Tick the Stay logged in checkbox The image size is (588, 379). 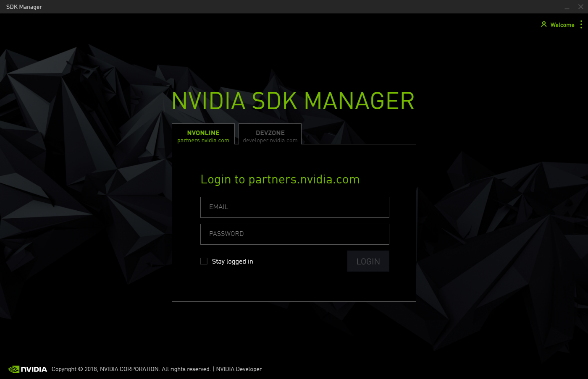pos(204,261)
